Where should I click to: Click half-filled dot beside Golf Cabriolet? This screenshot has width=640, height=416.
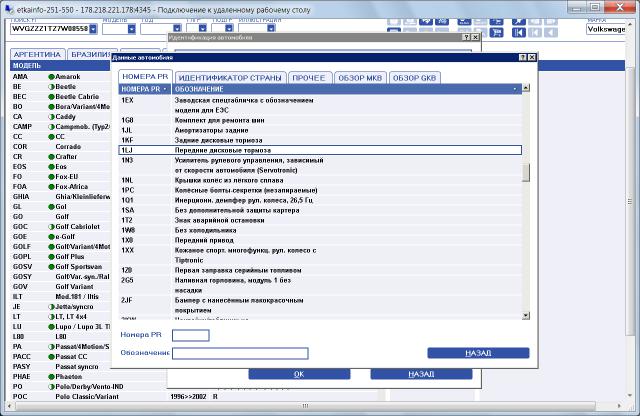[x=51, y=227]
